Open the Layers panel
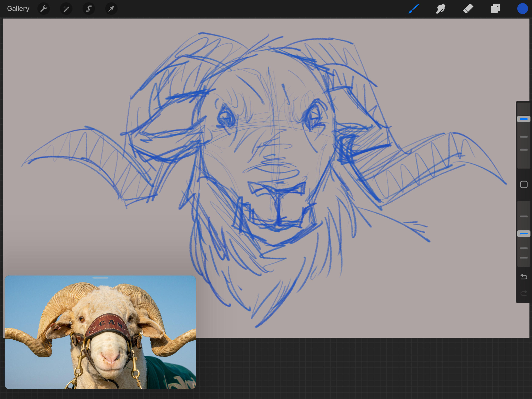 click(x=495, y=9)
